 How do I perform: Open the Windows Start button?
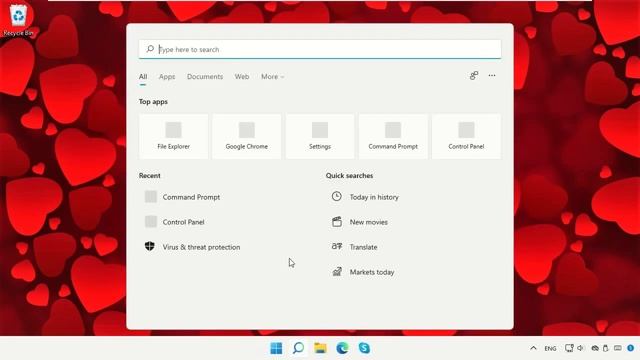(276, 348)
